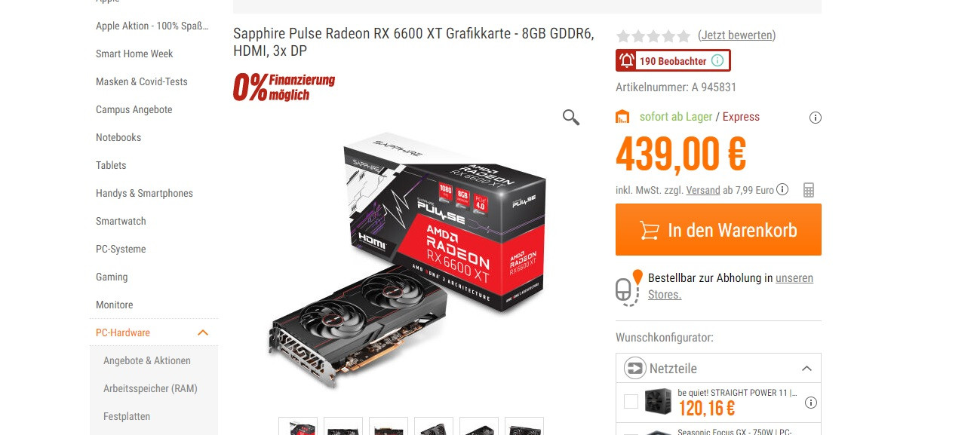
Task: Open Notebooks category in sidebar
Action: [x=118, y=137]
